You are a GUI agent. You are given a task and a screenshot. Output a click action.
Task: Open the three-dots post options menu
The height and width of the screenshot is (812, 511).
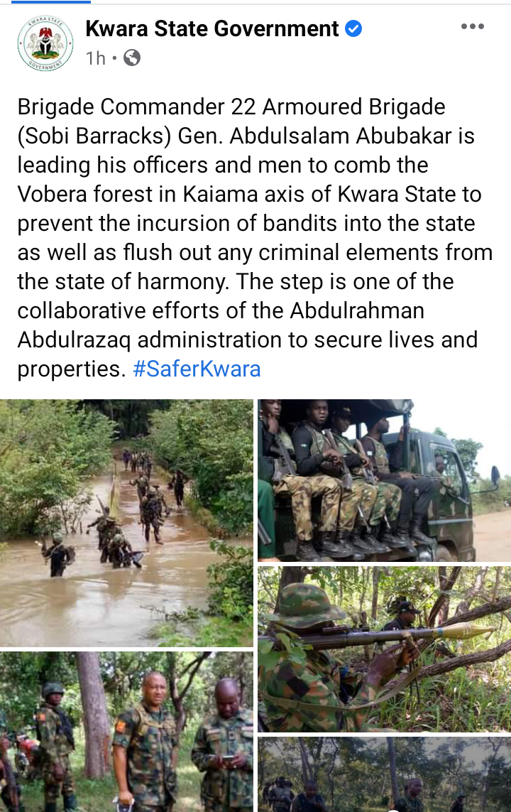click(x=472, y=26)
